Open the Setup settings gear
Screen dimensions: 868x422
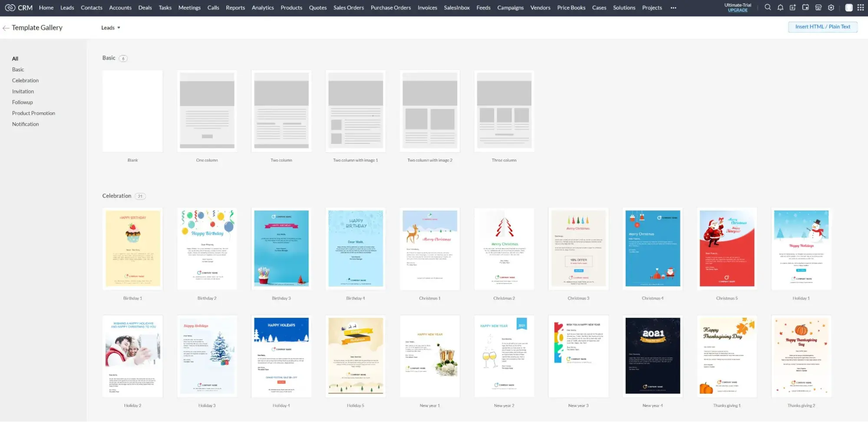(x=831, y=7)
